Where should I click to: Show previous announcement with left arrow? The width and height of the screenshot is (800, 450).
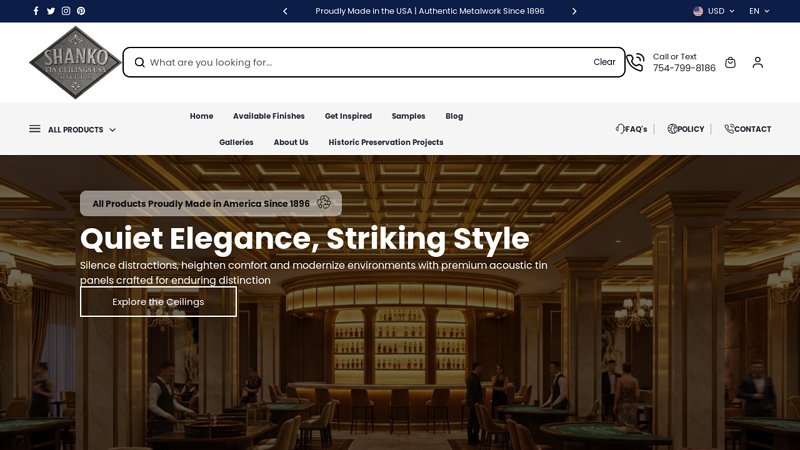click(x=285, y=11)
